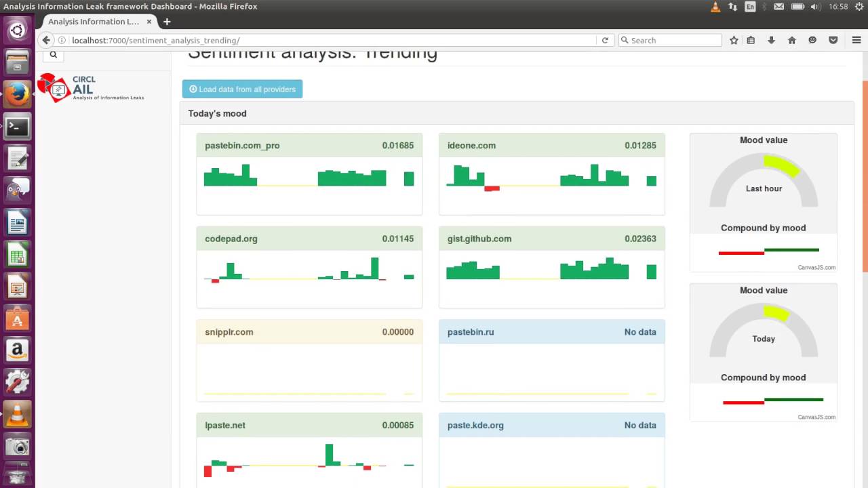
Task: Open Files manager in the launcher
Action: [x=17, y=62]
